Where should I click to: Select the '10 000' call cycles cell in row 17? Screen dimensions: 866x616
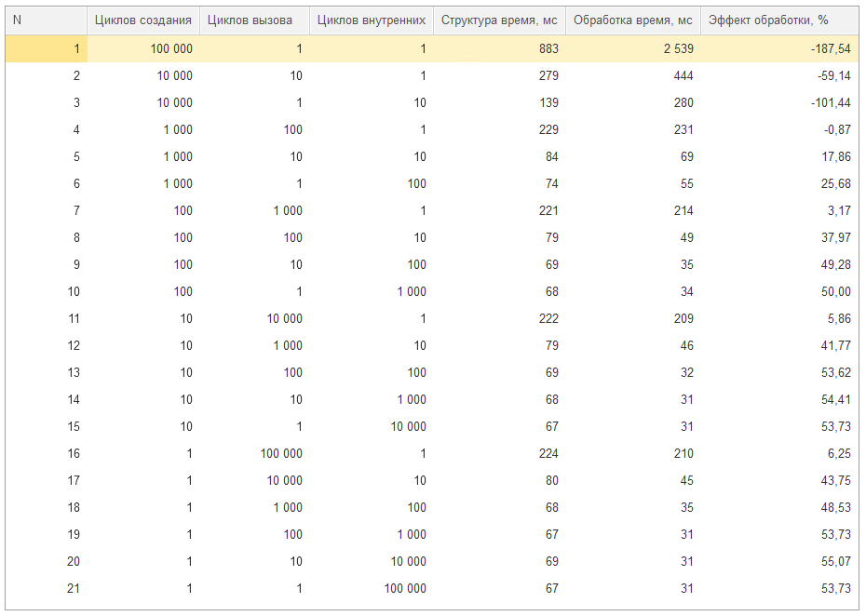pyautogui.click(x=254, y=481)
